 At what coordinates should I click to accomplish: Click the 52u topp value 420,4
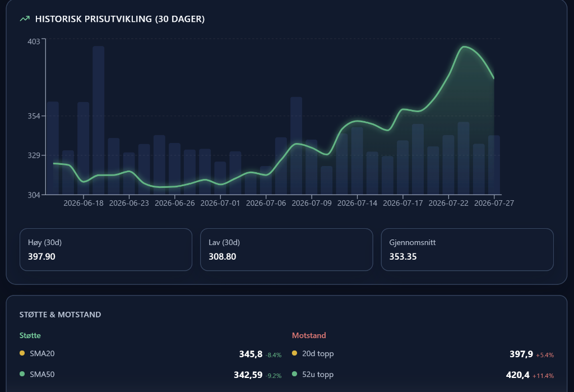coord(517,375)
